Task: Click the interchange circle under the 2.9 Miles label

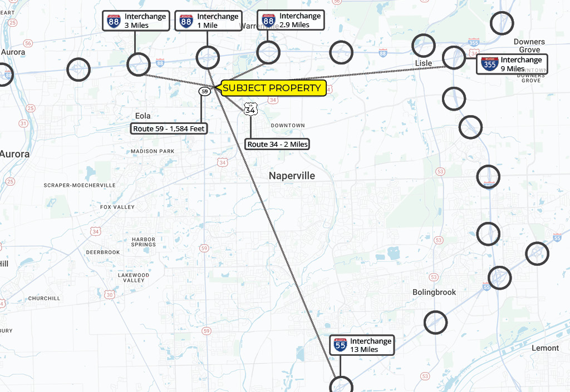Action: (268, 53)
